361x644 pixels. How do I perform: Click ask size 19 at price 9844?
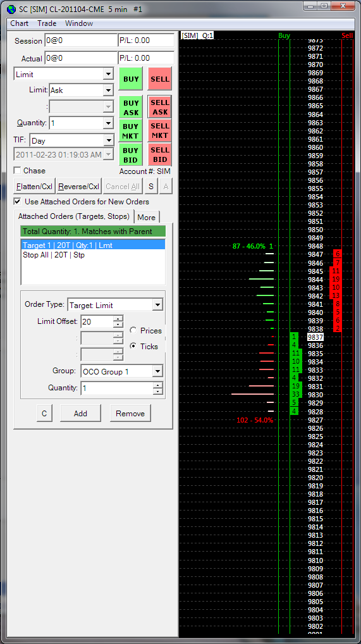336,279
